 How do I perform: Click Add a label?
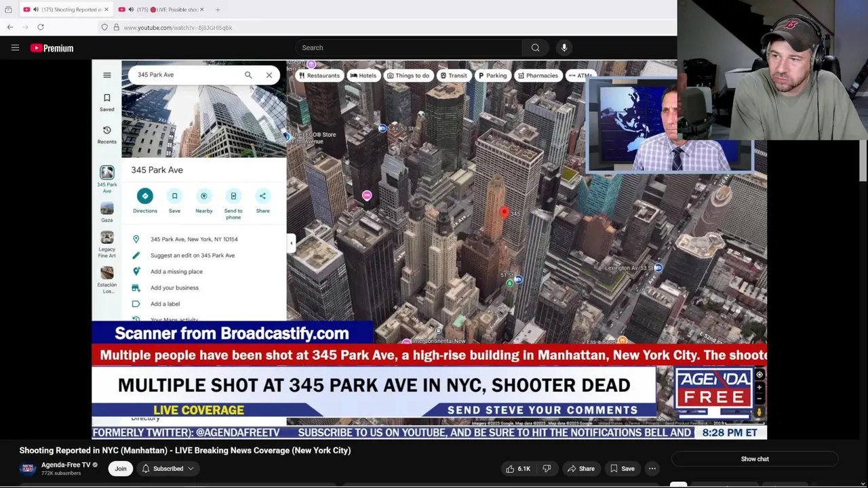coord(165,304)
